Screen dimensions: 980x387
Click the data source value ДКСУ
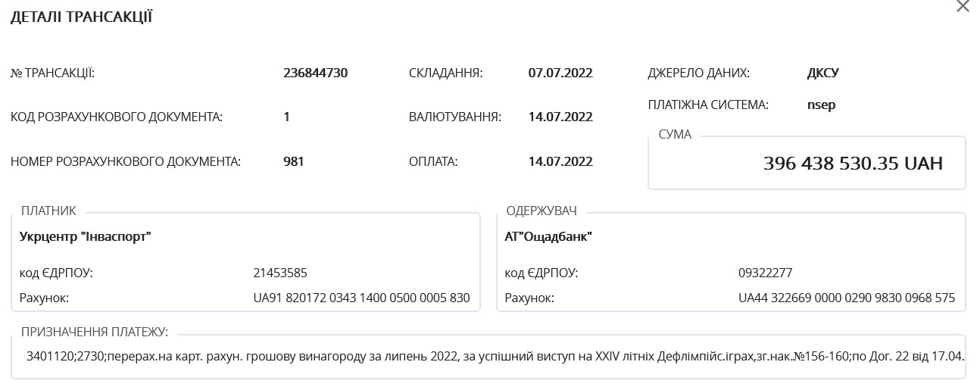[x=823, y=73]
